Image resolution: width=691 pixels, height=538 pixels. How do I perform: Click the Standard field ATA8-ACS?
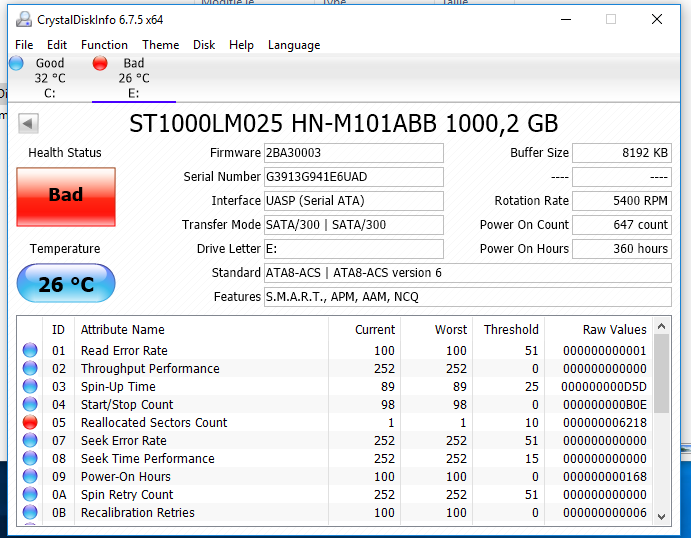click(468, 273)
